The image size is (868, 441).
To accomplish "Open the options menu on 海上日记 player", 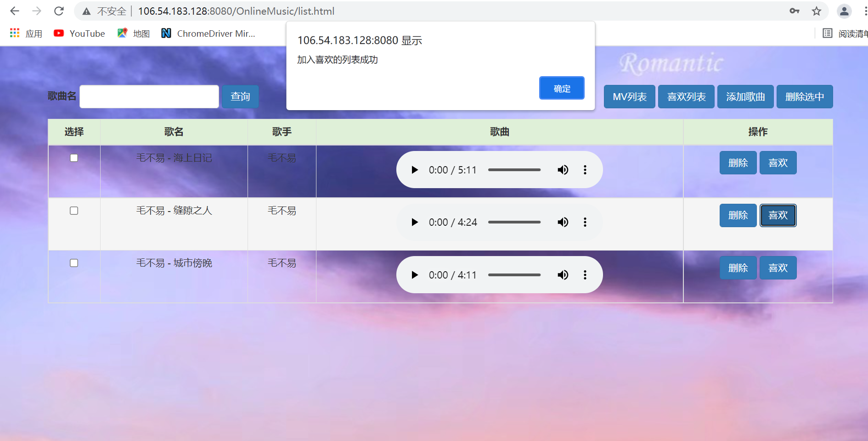I will coord(585,169).
